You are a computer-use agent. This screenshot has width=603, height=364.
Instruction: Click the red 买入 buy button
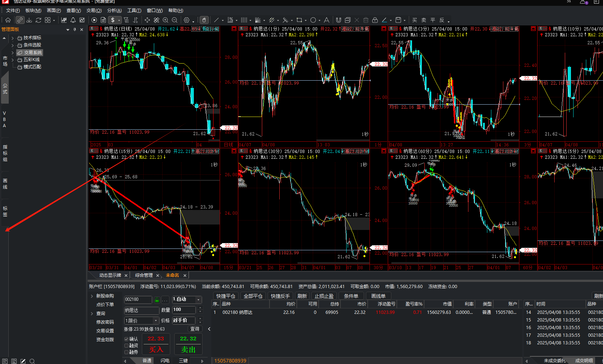coord(156,349)
